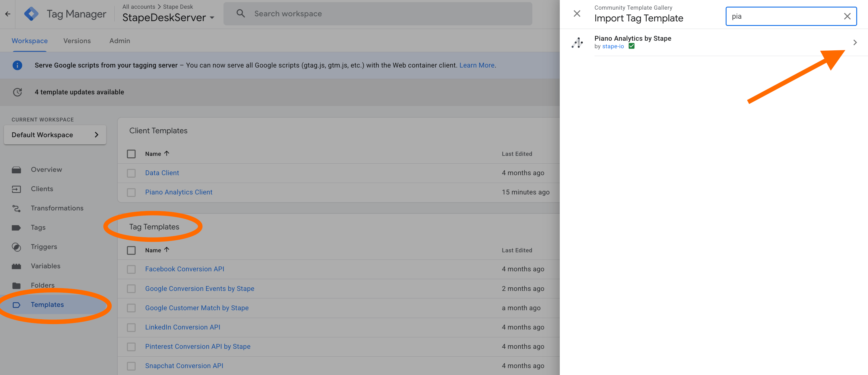Screen dimensions: 868x375
Task: Go to the Admin tab
Action: click(120, 41)
